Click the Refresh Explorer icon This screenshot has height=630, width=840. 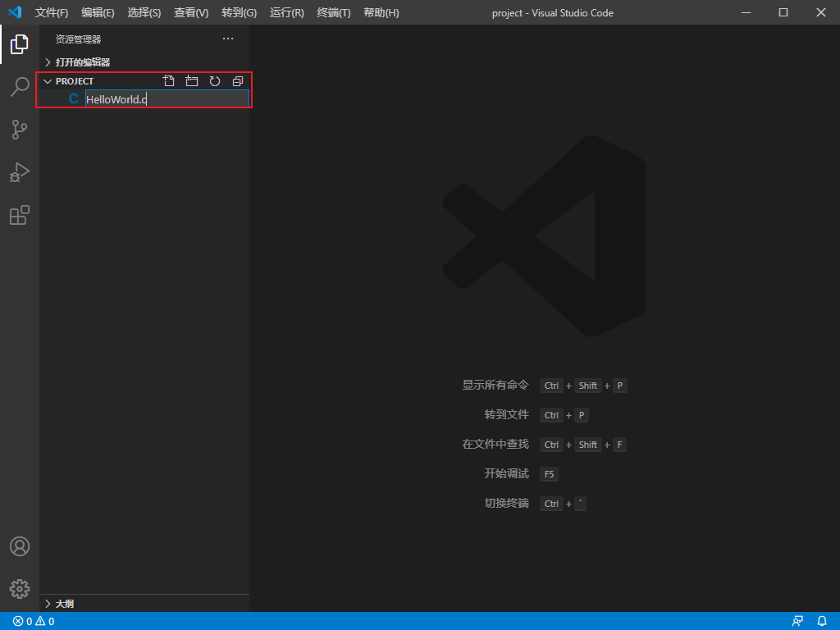(215, 81)
